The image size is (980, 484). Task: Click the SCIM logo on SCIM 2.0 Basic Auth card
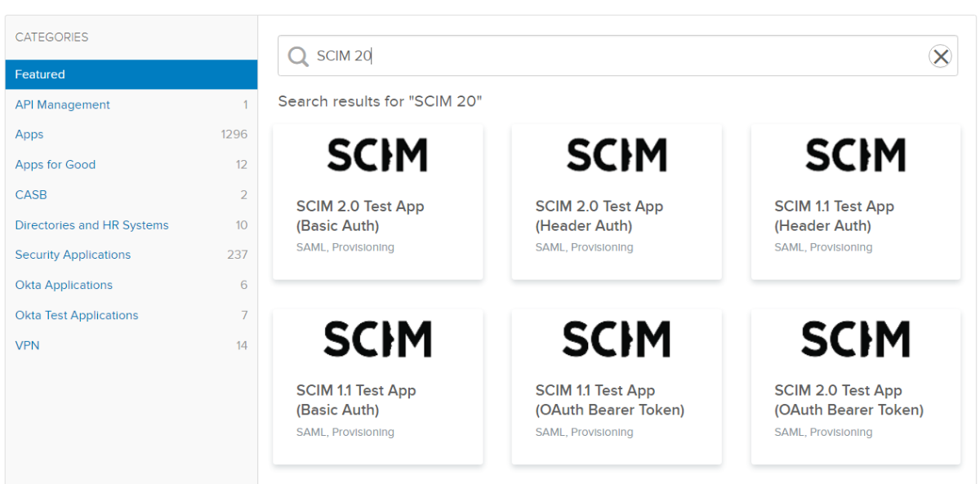(x=377, y=155)
